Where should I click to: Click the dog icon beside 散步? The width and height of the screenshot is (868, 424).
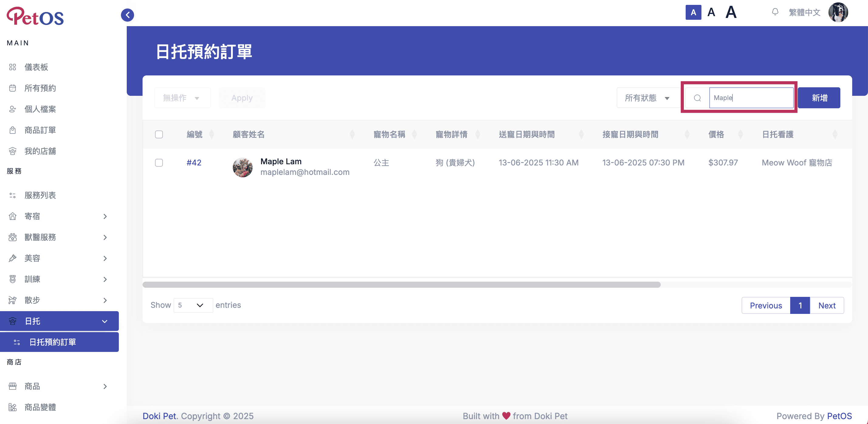coord(12,300)
